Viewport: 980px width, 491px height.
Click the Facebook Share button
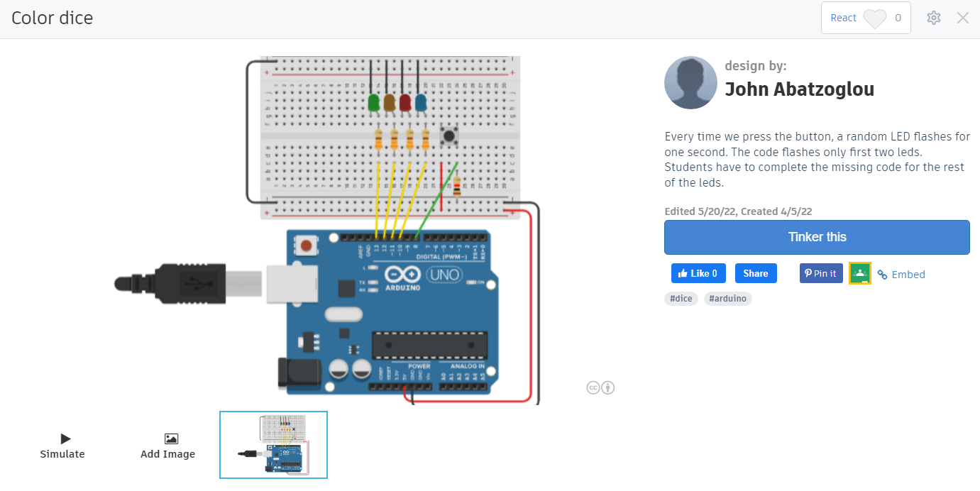pos(756,273)
